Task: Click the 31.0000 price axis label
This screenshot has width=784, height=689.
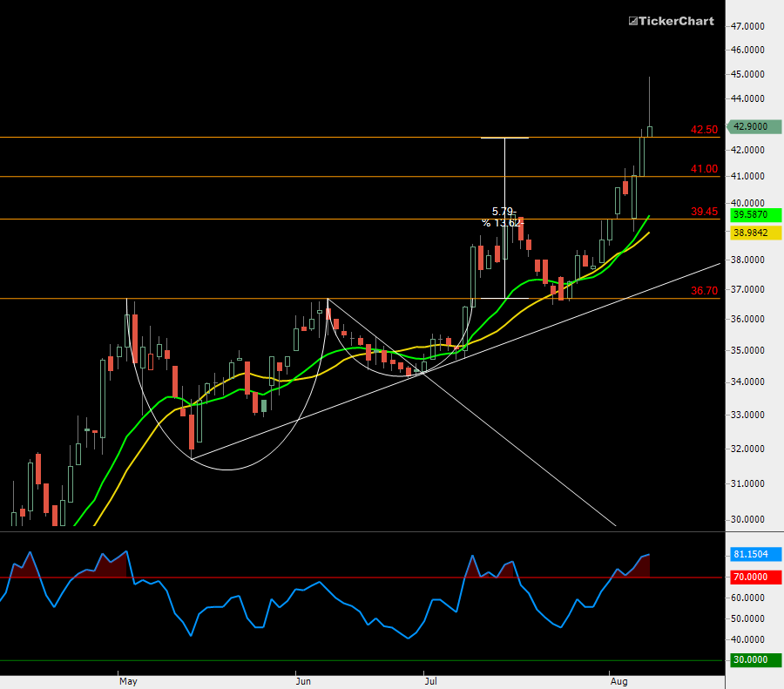Action: (747, 484)
